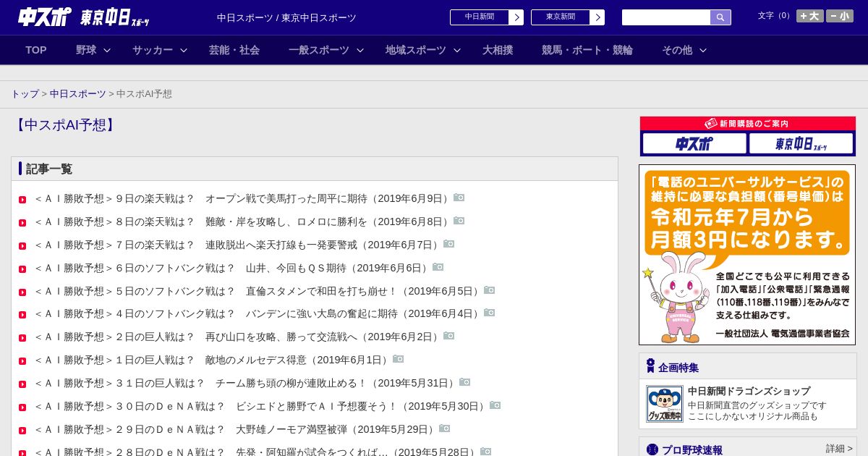This screenshot has width=868, height=456.
Task: Click the 企画特集 ribbon icon
Action: click(x=650, y=366)
